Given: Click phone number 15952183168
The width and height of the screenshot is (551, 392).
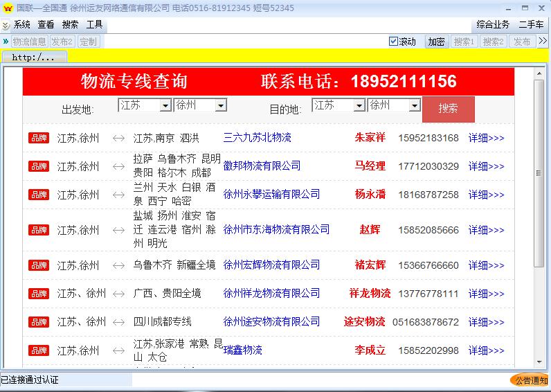Looking at the screenshot, I should [x=428, y=138].
